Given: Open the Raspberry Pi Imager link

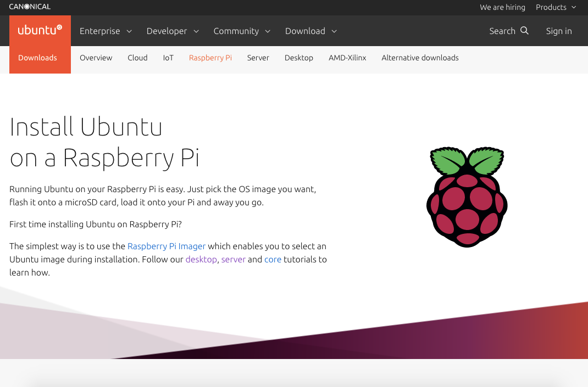Looking at the screenshot, I should [x=167, y=246].
